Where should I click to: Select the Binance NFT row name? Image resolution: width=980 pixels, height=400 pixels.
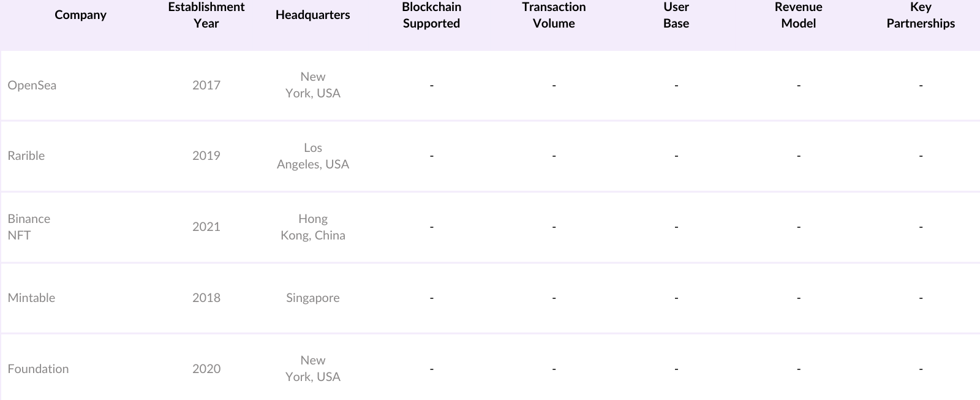(x=29, y=227)
